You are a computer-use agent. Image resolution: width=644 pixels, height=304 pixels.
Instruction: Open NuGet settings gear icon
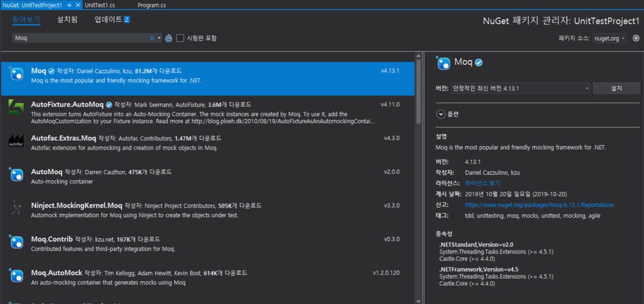pyautogui.click(x=636, y=38)
